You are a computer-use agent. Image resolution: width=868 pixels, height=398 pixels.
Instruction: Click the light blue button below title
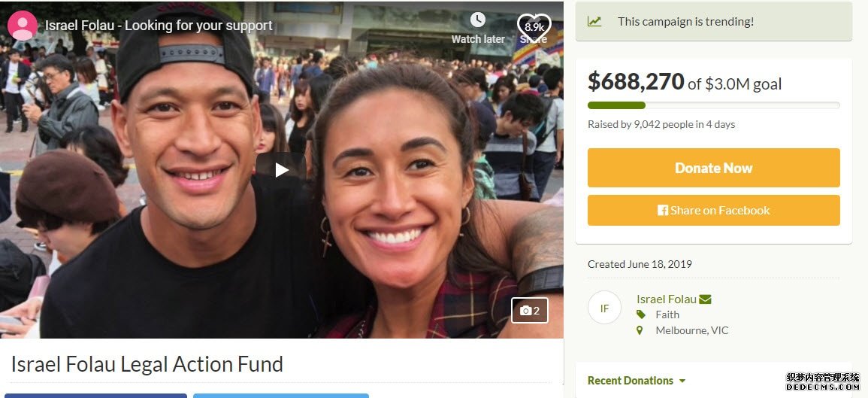click(280, 396)
